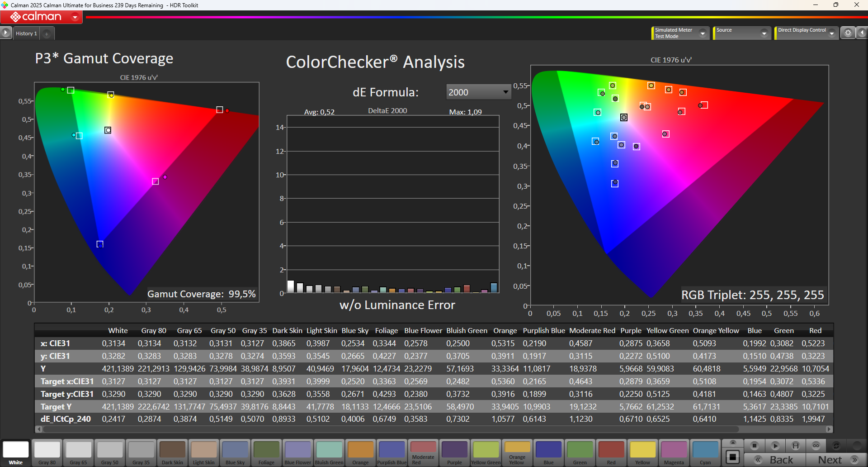This screenshot has height=467, width=868.
Task: Select the Light Skin swatch
Action: [204, 453]
